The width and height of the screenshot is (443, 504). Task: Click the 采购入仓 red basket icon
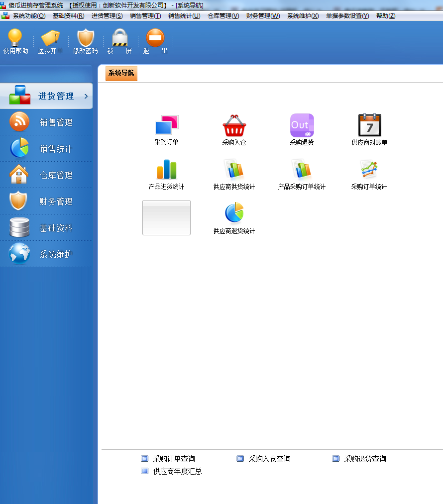tap(234, 126)
